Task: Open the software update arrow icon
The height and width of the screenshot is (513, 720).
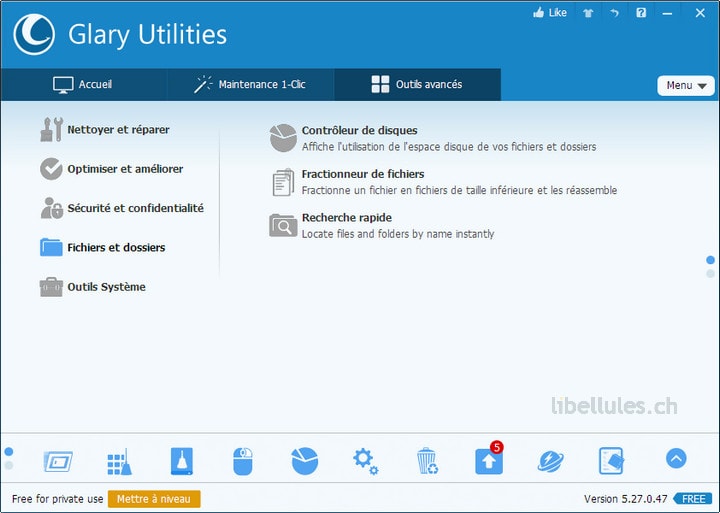Action: pyautogui.click(x=489, y=460)
